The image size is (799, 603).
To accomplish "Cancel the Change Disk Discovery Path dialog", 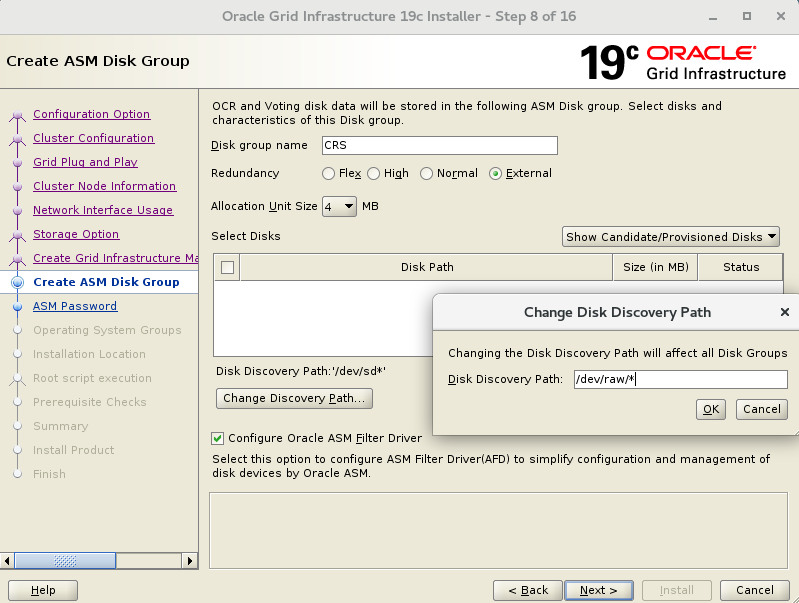I will (761, 409).
